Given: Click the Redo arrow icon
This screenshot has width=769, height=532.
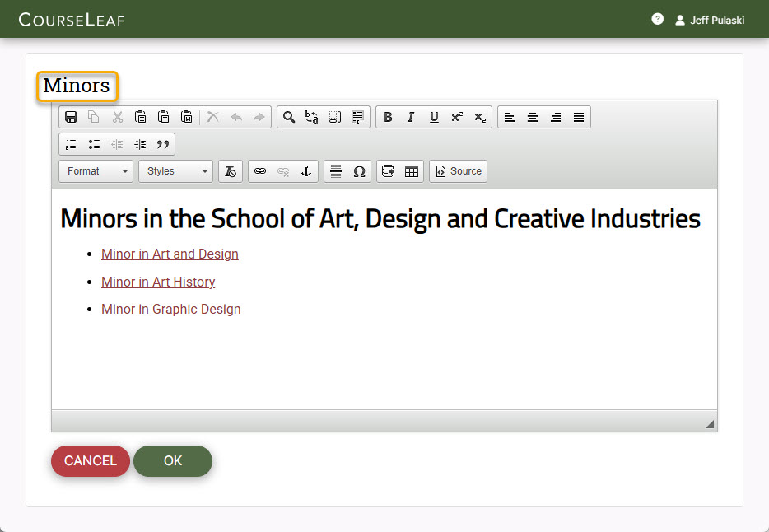Looking at the screenshot, I should 259,117.
